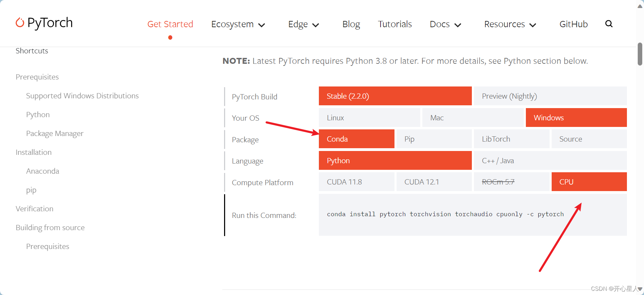The width and height of the screenshot is (644, 295).
Task: Click the page's vertical scrollbar thumb
Action: coord(640,54)
